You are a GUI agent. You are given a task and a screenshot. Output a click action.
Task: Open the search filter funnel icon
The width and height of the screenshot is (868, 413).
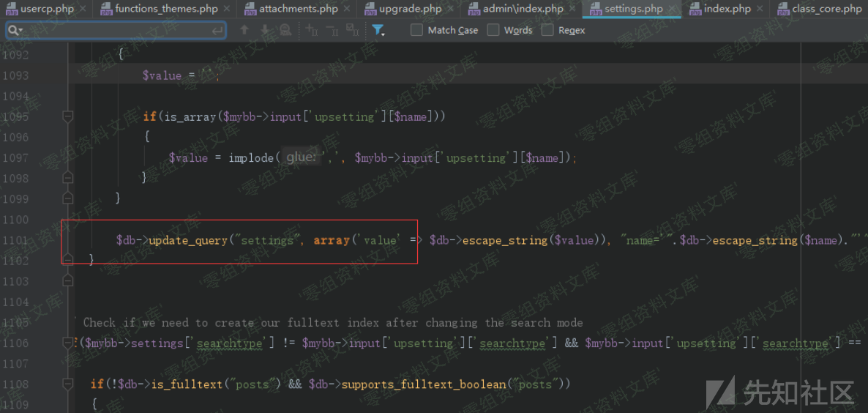(378, 30)
